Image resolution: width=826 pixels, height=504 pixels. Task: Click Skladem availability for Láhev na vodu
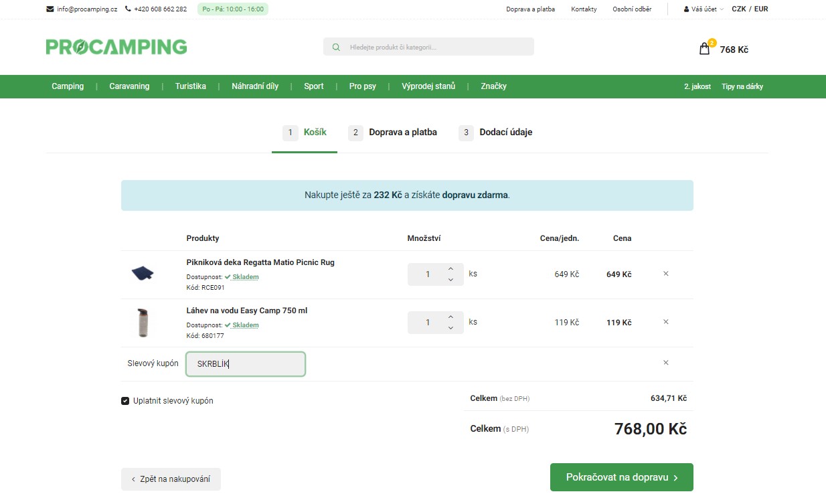(245, 325)
